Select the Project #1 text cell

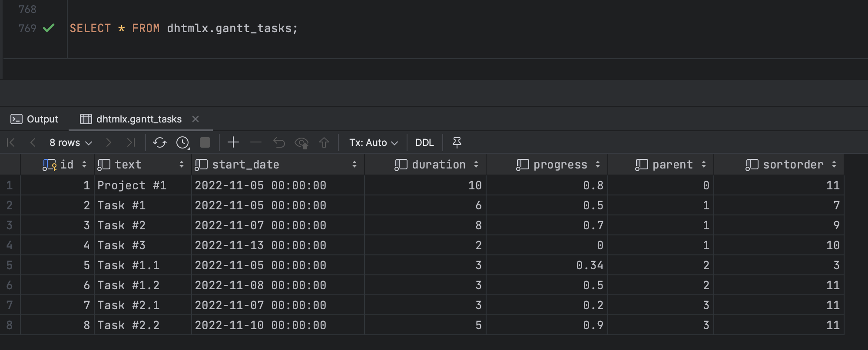tap(143, 185)
